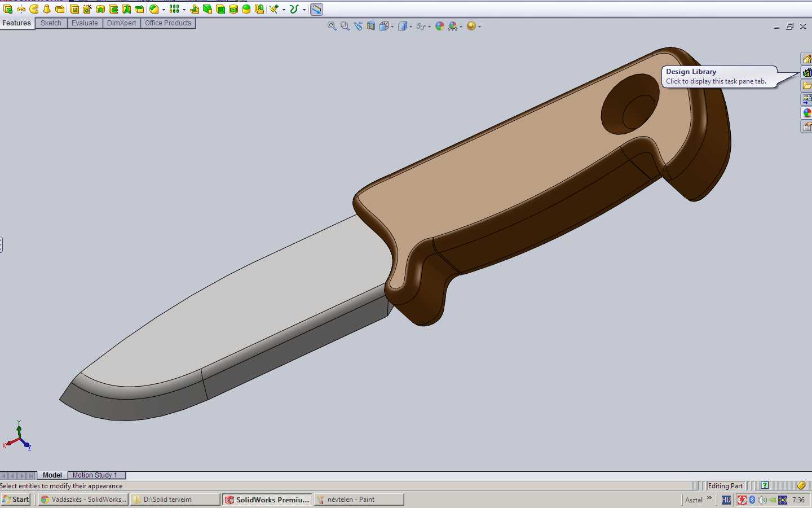Viewport: 812px width, 508px height.
Task: Select the Boundary Boss/Base tool
Action: [60, 9]
